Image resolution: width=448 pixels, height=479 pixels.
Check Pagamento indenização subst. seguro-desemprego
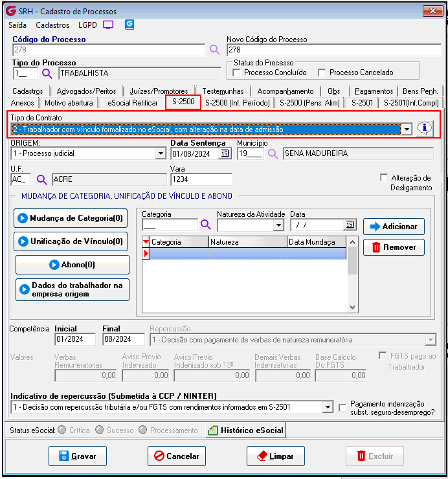click(x=342, y=408)
